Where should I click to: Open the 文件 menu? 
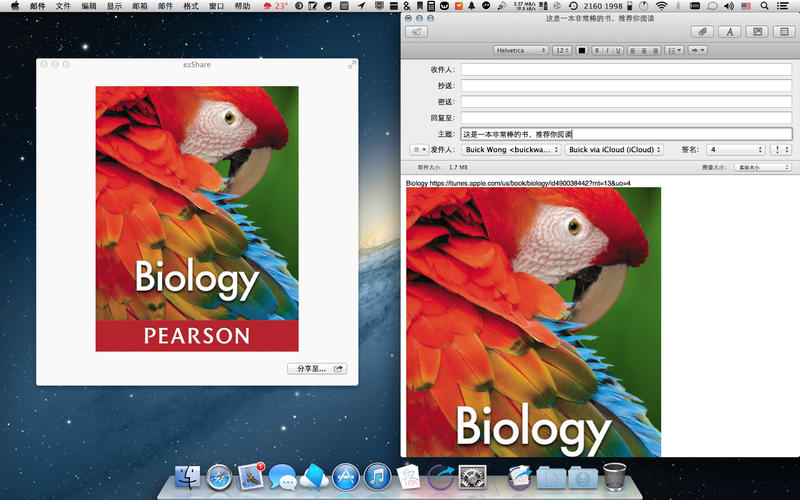pyautogui.click(x=63, y=6)
